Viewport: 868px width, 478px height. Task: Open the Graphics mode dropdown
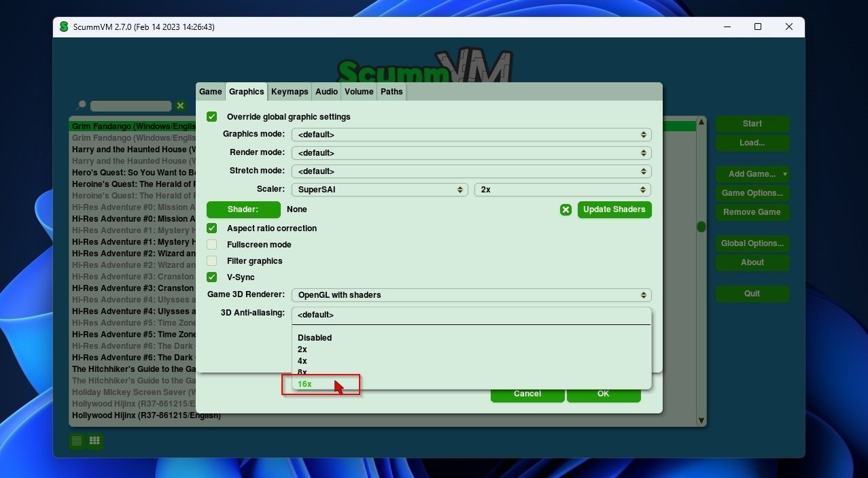472,135
